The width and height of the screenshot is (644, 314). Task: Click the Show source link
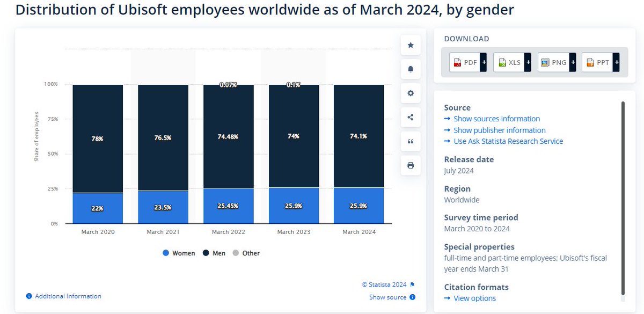(x=387, y=297)
